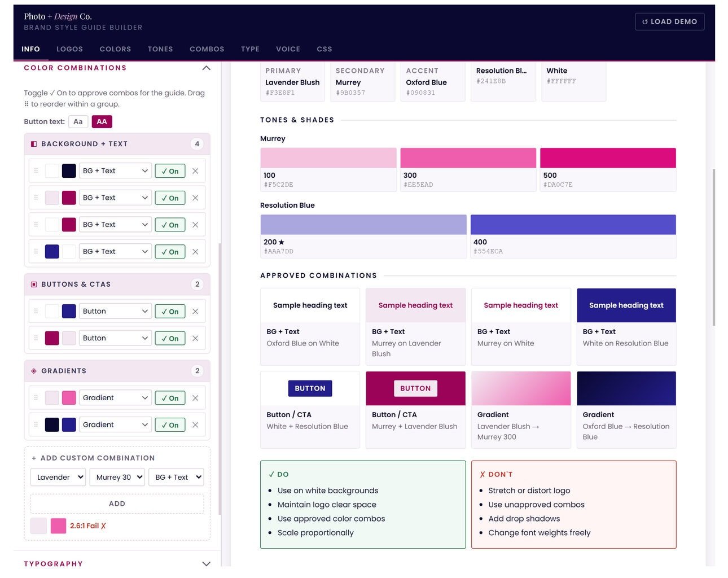Screen dimensions: 728x578
Task: Switch button text to lowercase Aa
Action: pos(78,121)
